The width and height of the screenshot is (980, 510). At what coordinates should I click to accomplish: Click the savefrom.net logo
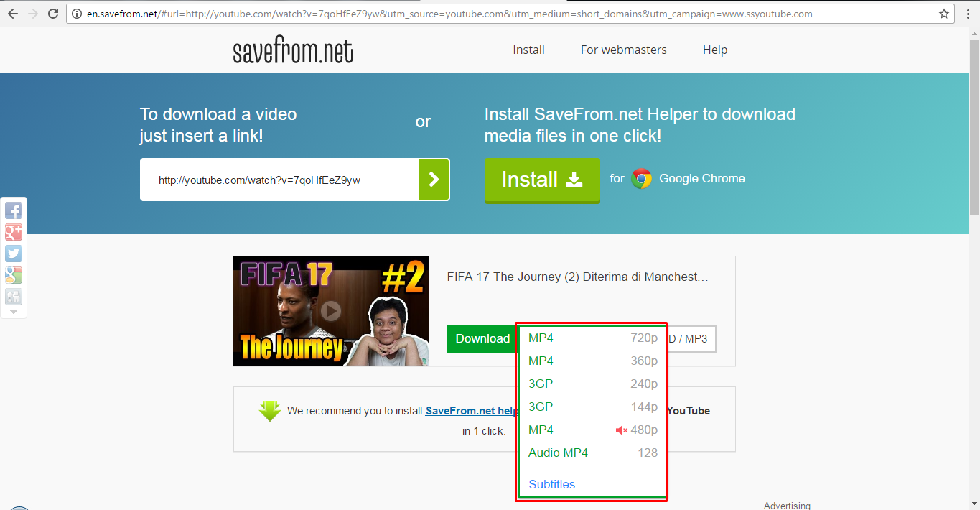coord(293,51)
